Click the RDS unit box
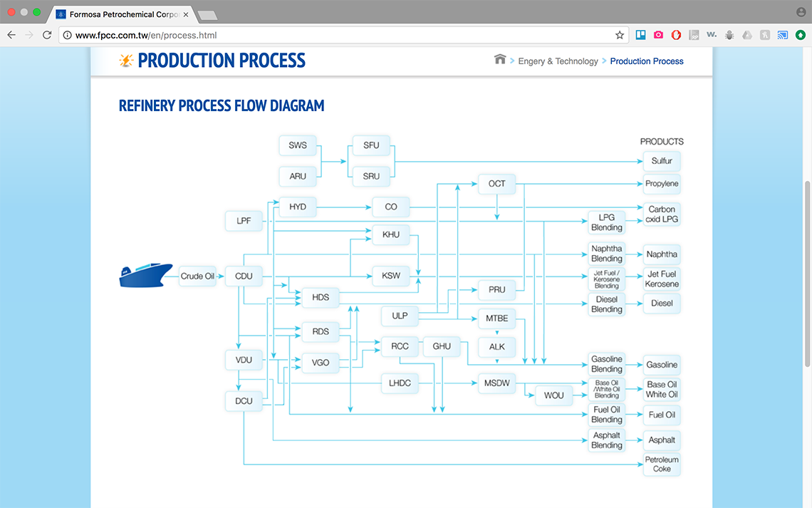Viewport: 812px width, 508px height. (x=321, y=331)
